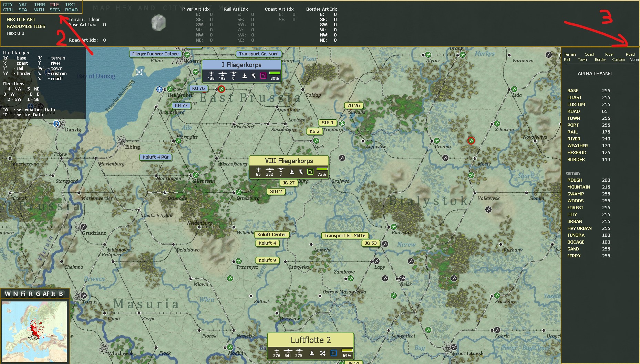Click the RANDOMIZE TILES button

[x=26, y=26]
